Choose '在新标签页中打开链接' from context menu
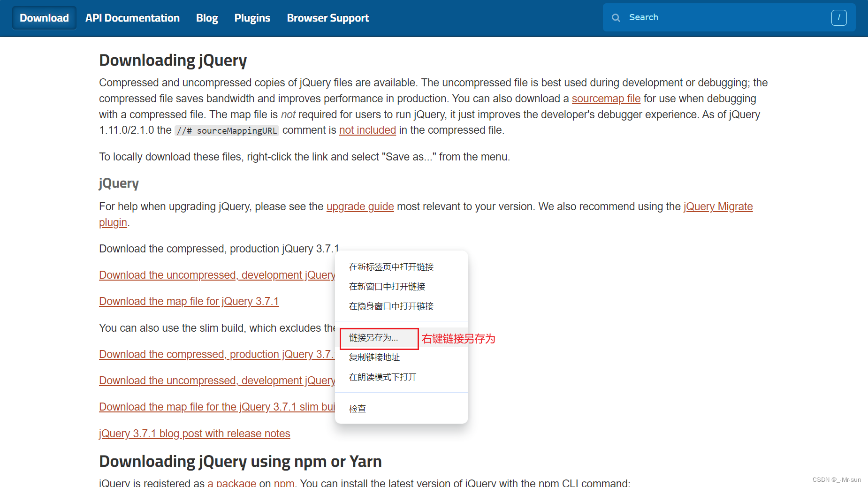The height and width of the screenshot is (487, 868). tap(401, 267)
